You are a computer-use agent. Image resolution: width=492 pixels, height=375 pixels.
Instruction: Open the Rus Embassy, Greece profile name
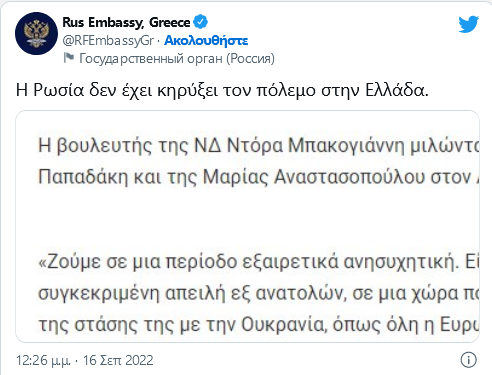tap(126, 22)
